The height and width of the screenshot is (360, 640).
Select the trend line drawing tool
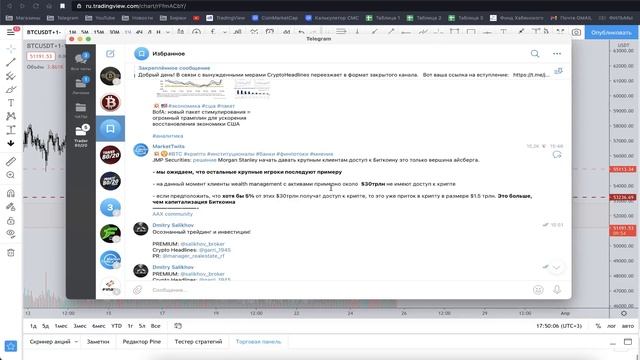tap(11, 62)
